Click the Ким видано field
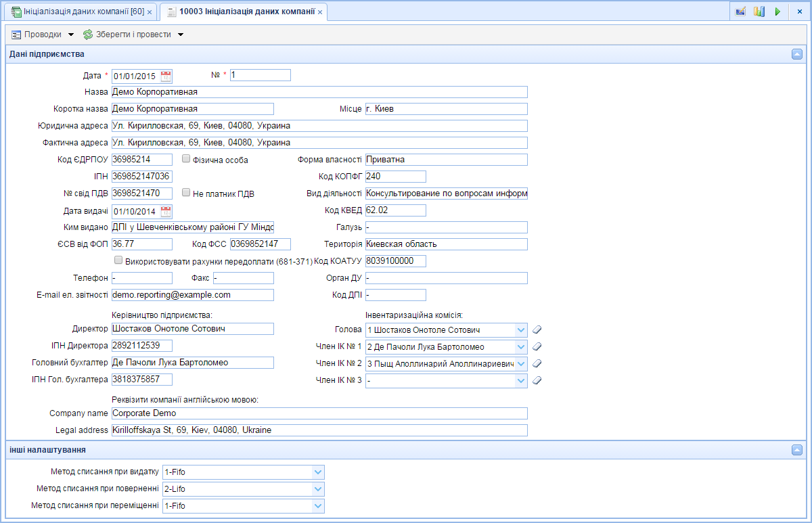Image resolution: width=812 pixels, height=523 pixels. click(193, 227)
